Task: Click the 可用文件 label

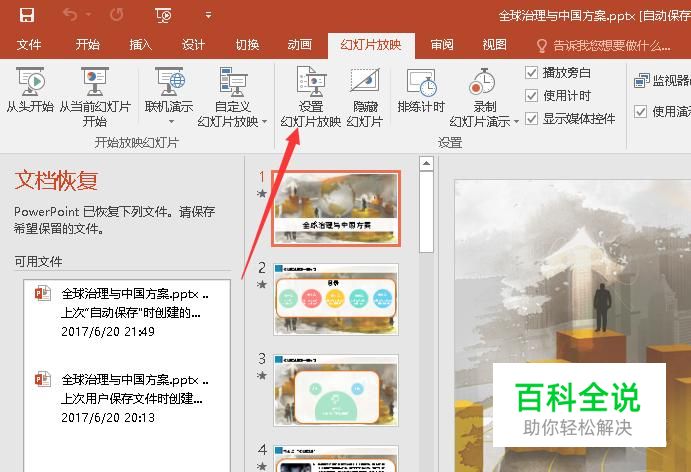Action: point(38,261)
